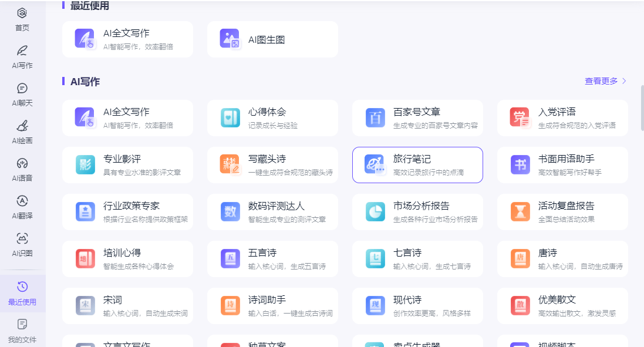This screenshot has width=644, height=347.
Task: Select the 唐诗 poem generator icon
Action: pos(520,258)
